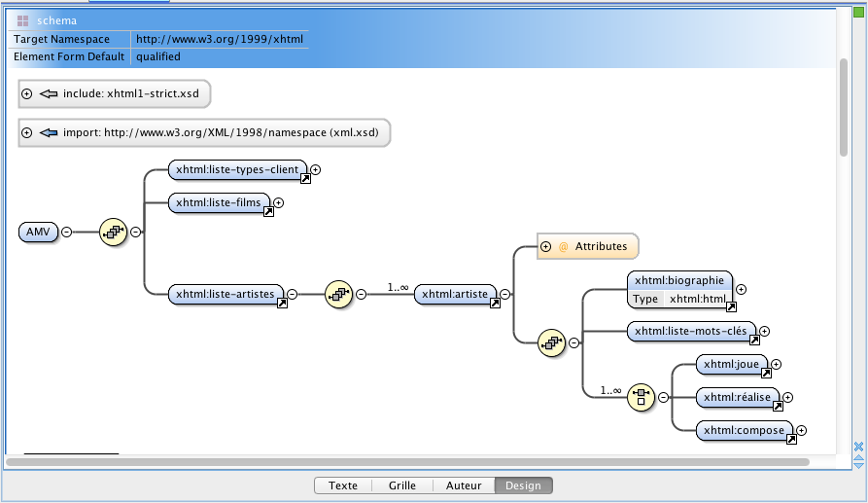Click the schema grid icon in header

click(22, 21)
